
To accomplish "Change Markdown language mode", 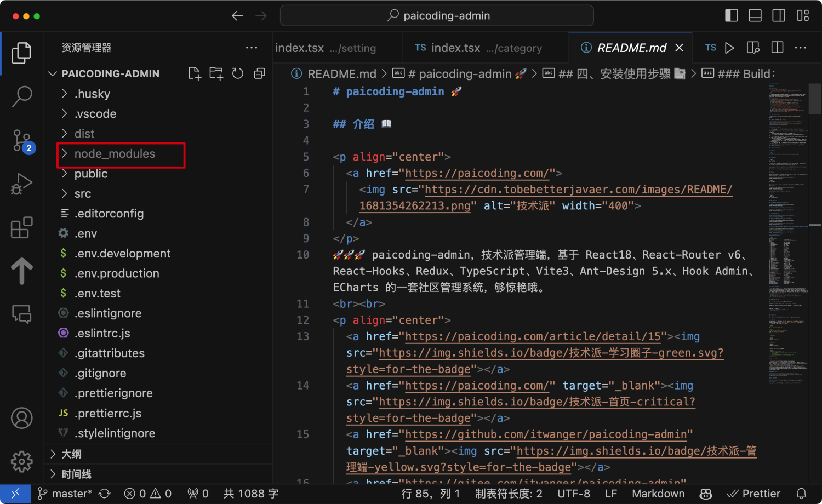I will (x=658, y=494).
